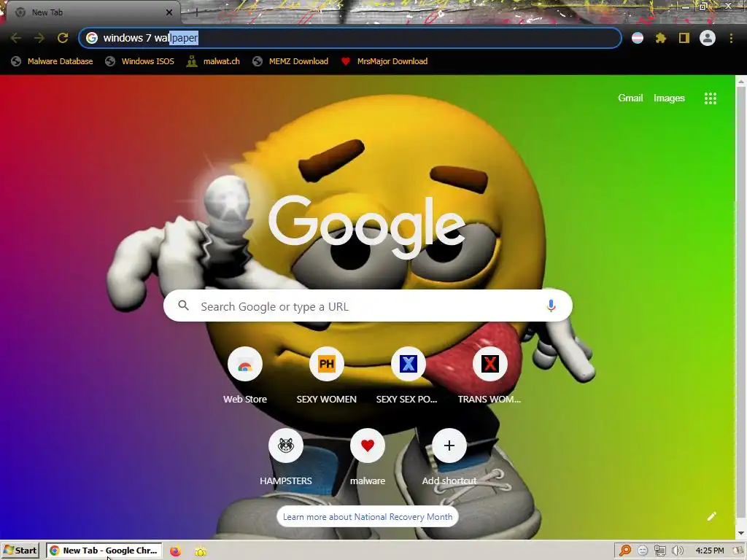Image resolution: width=747 pixels, height=560 pixels.
Task: Toggle the Chrome side panel
Action: click(684, 38)
